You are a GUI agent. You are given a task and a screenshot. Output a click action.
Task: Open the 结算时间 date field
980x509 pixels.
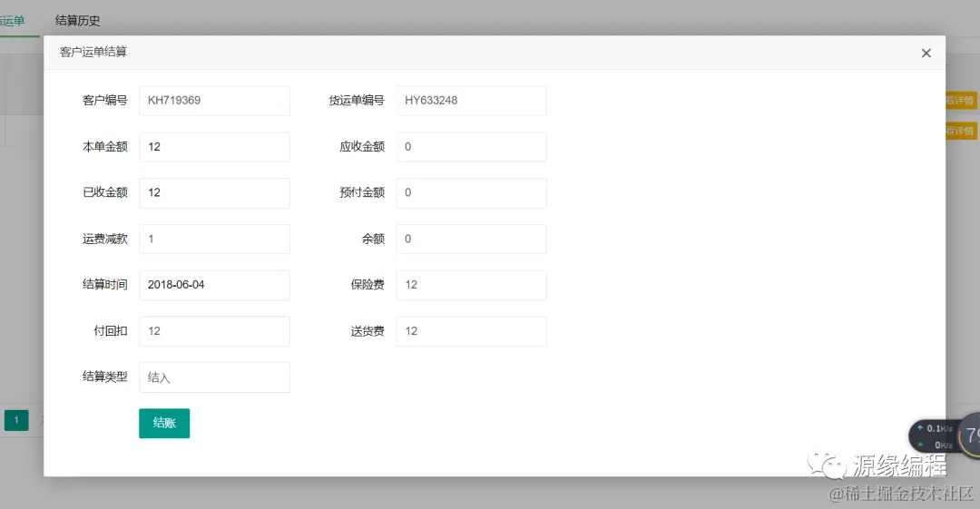(214, 285)
